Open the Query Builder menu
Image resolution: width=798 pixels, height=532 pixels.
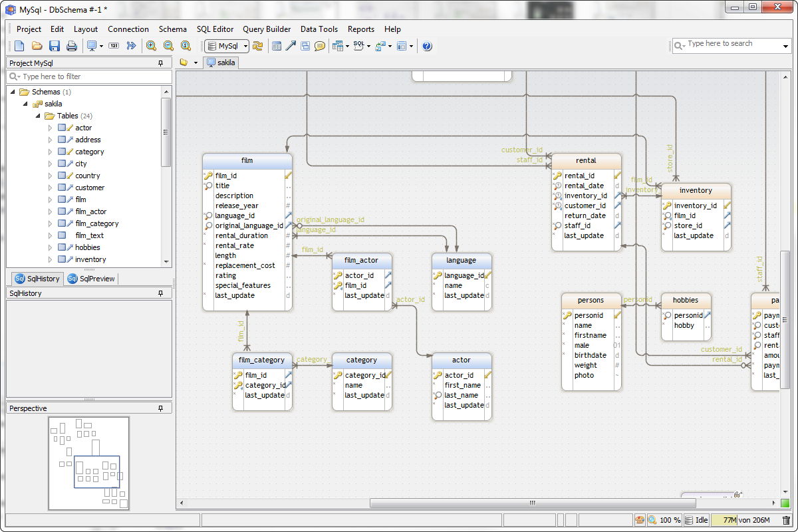click(267, 29)
